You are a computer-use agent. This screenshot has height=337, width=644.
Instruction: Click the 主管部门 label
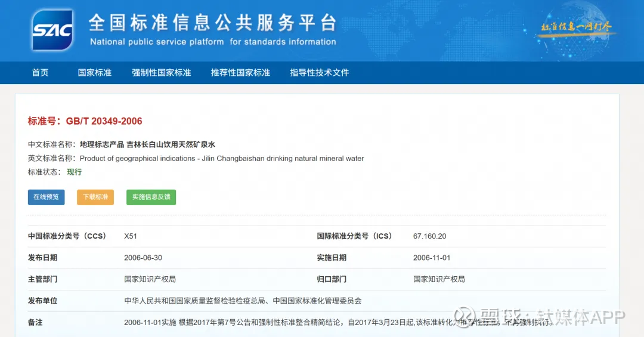(43, 279)
